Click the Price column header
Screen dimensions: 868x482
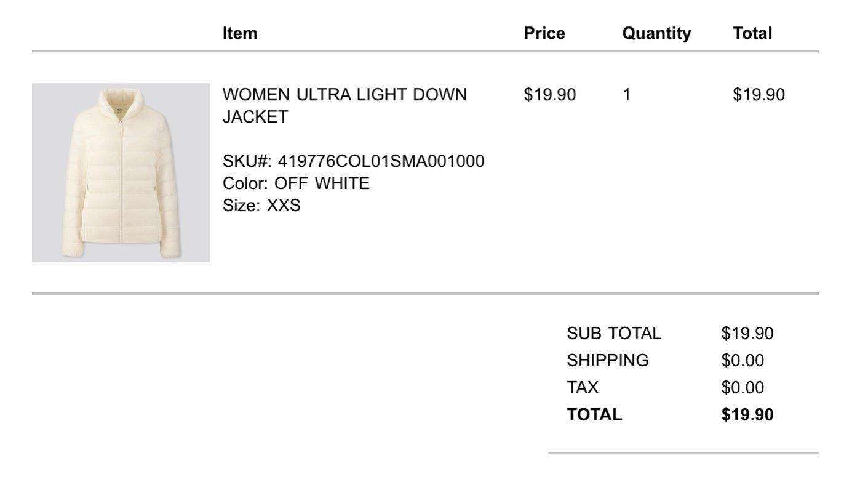pyautogui.click(x=544, y=33)
